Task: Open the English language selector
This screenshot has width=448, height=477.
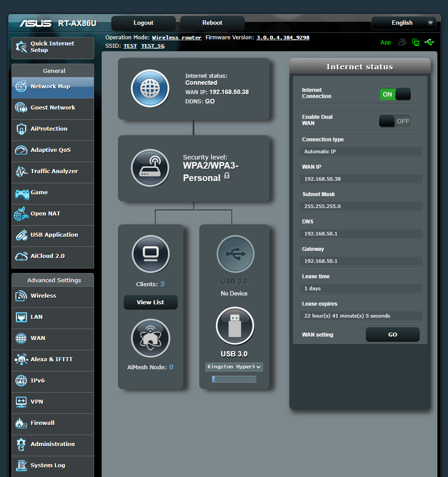Action: [403, 23]
